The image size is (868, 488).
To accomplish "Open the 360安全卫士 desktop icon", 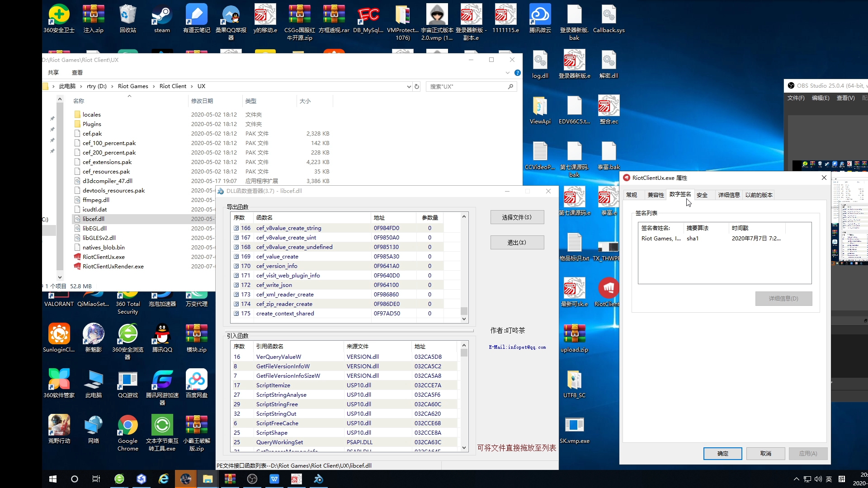I will (59, 19).
